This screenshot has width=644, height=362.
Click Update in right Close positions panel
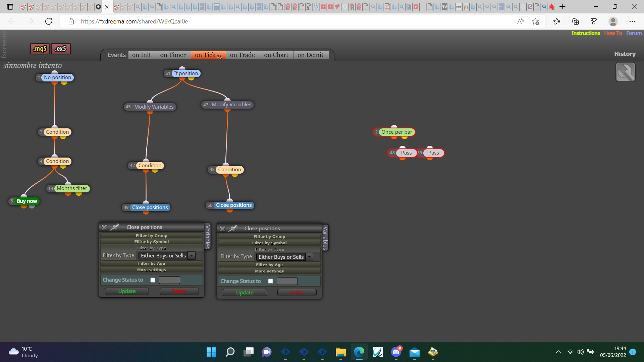tap(245, 293)
